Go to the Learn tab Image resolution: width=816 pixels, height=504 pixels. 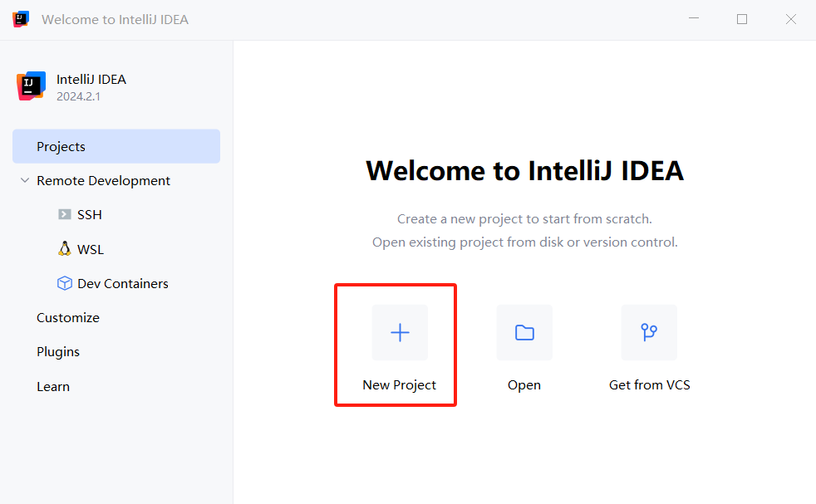point(53,387)
